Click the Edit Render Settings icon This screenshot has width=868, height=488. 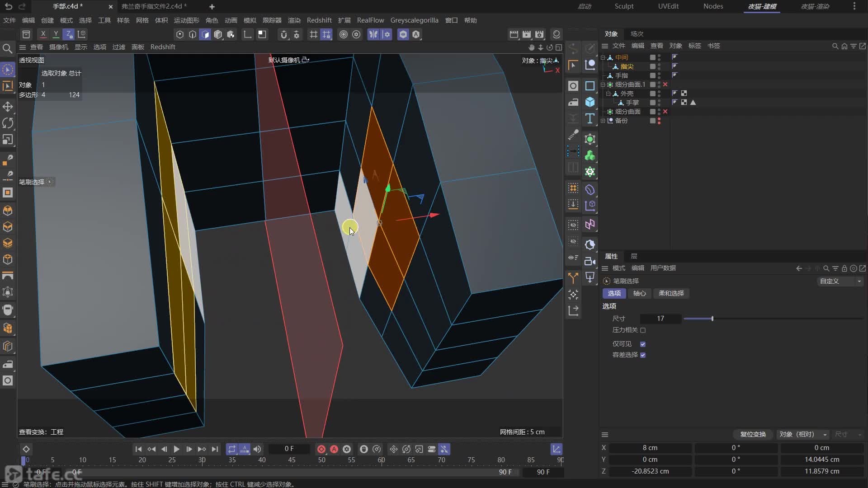539,34
